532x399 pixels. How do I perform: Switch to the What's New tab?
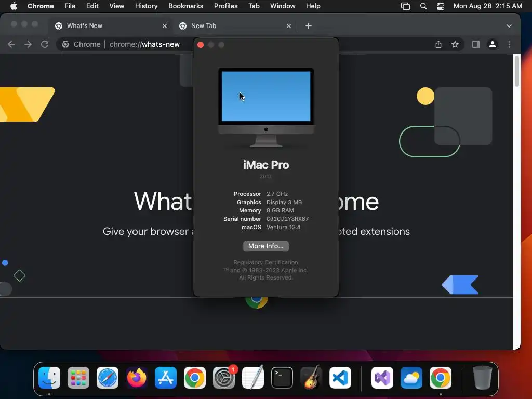click(x=110, y=26)
